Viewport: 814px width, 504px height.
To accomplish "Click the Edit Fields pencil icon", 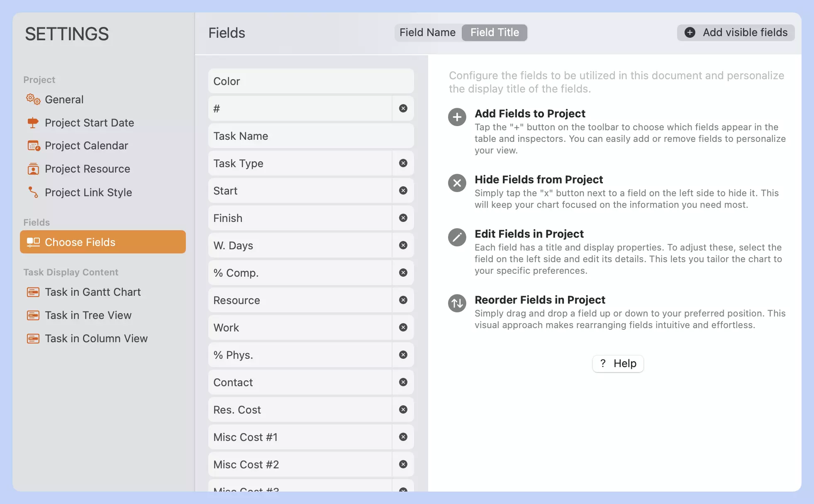I will [457, 237].
